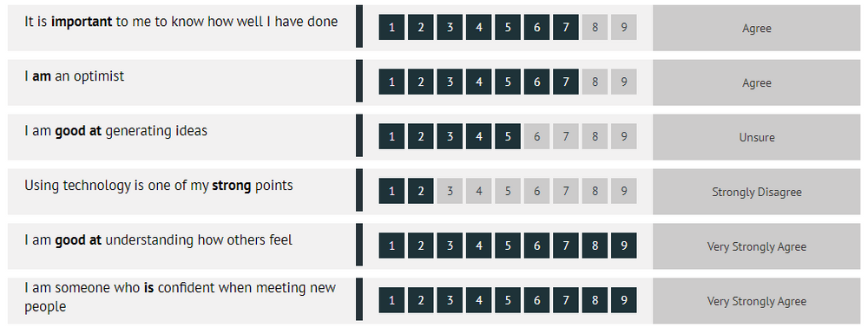The width and height of the screenshot is (868, 334).
Task: Click the statement 'I am an optimist'
Action: (74, 76)
